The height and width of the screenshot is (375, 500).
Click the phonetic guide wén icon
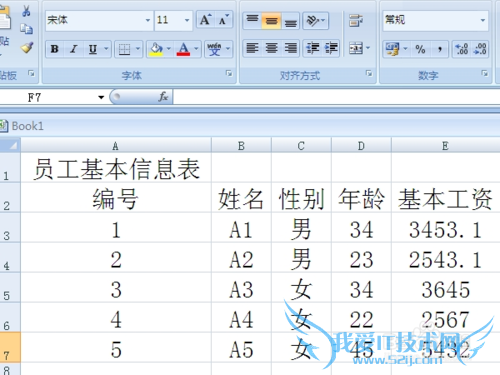(x=214, y=49)
